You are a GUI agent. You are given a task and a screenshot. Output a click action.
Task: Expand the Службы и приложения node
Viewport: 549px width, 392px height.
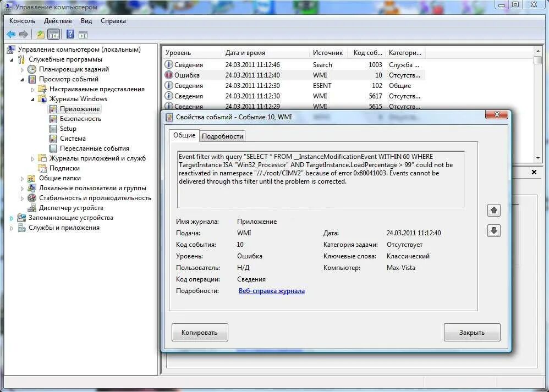click(12, 228)
